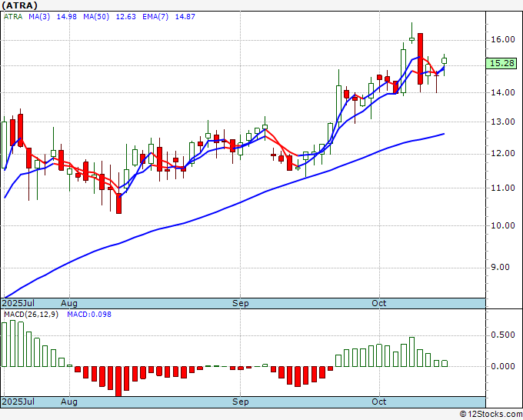The width and height of the screenshot is (523, 420).
Task: Click Aug on price chart date axis
Action: tap(69, 303)
